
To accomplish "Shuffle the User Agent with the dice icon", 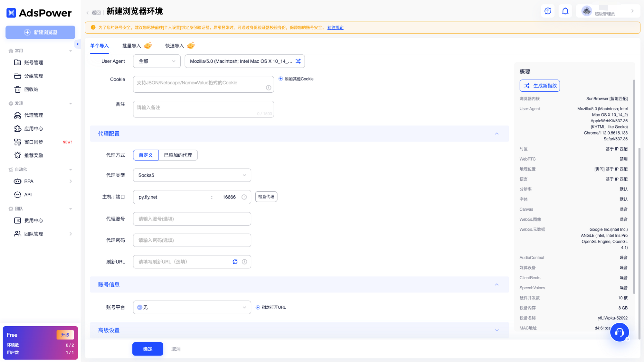I will pos(298,61).
